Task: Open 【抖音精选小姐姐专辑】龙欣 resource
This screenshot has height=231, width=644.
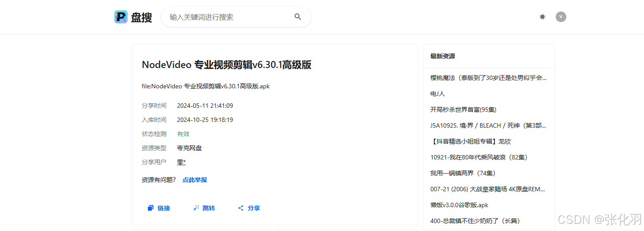Action: 471,141
